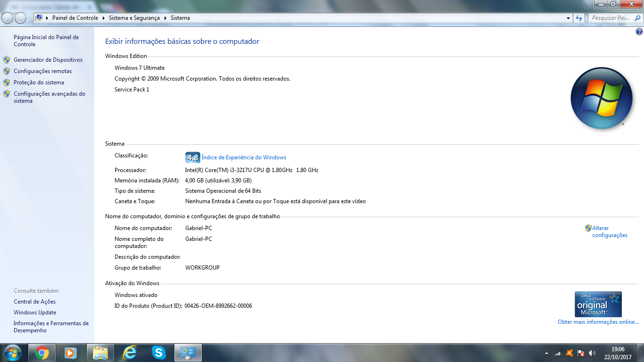Click the computer icon in the address bar
This screenshot has width=644, height=362.
[x=39, y=18]
